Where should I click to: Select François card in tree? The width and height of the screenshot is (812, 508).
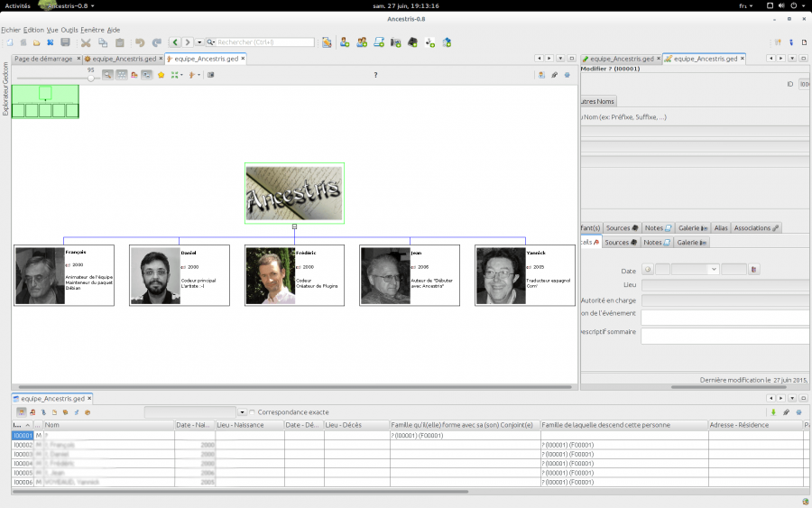[x=64, y=275]
